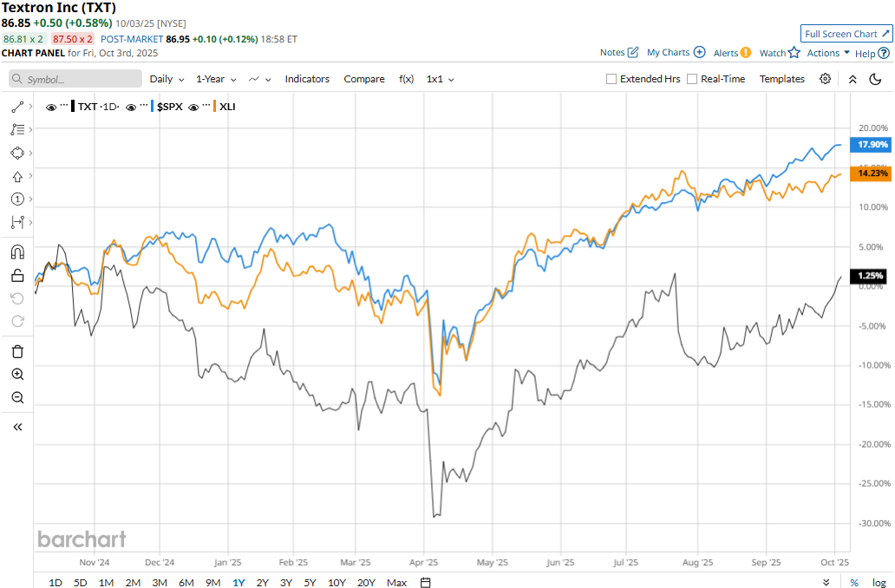This screenshot has height=588, width=895.
Task: Open the Help question mark
Action: tap(884, 53)
